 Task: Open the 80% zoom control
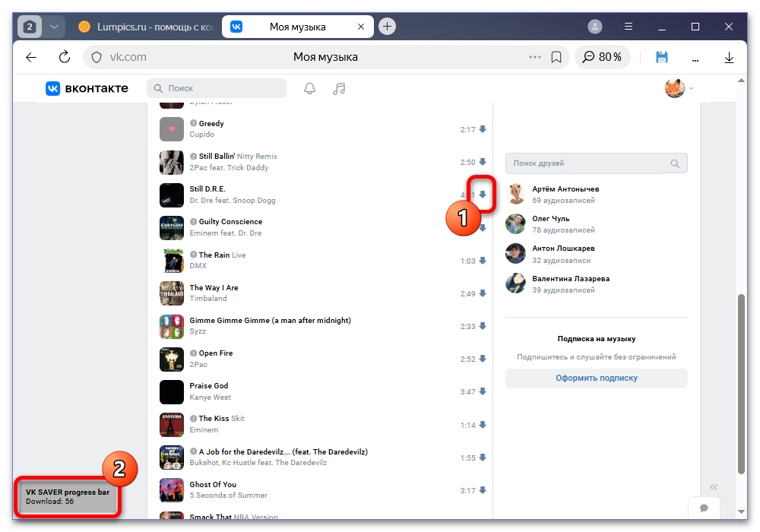pyautogui.click(x=602, y=57)
